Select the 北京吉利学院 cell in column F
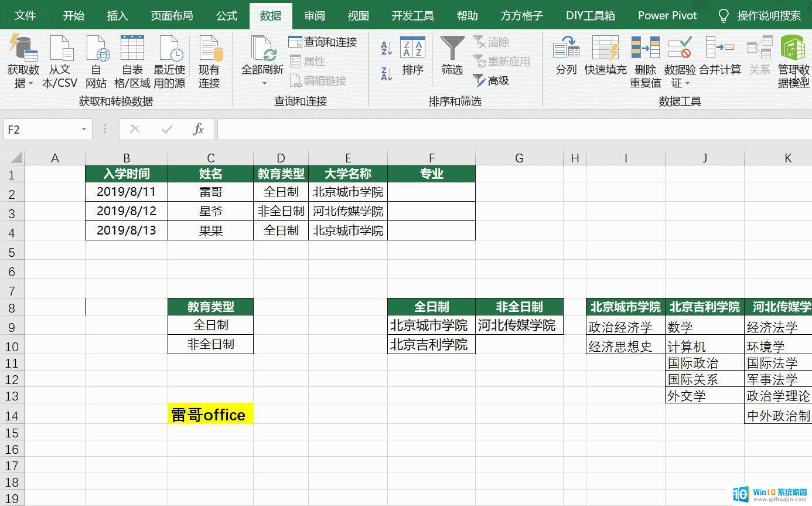Screen dimensions: 812x506 coord(431,344)
